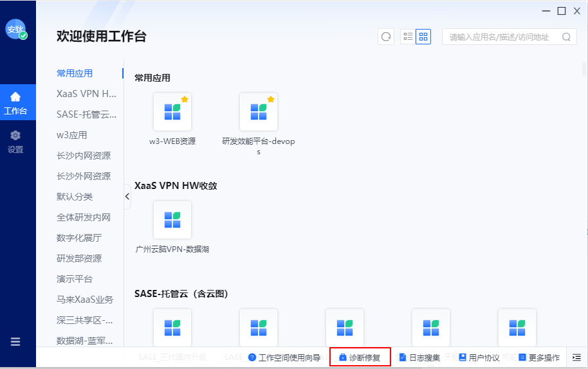
Task: Open the w3-WEB资源 app icon
Action: click(172, 112)
